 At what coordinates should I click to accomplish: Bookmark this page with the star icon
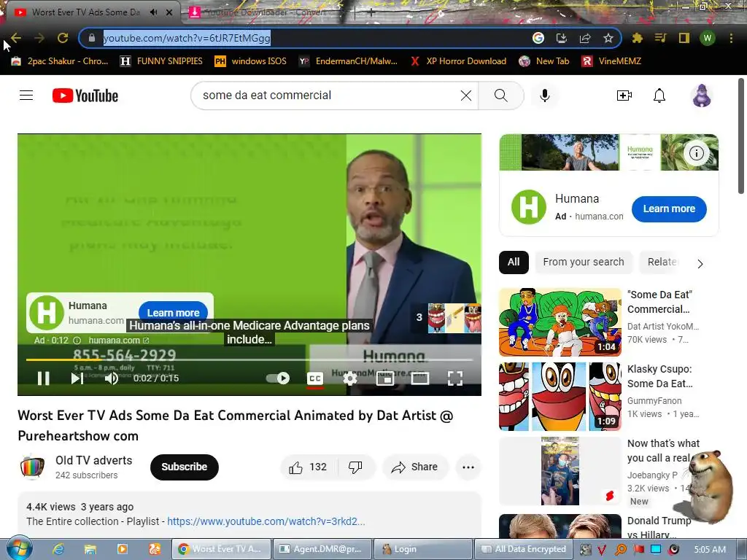coord(608,38)
